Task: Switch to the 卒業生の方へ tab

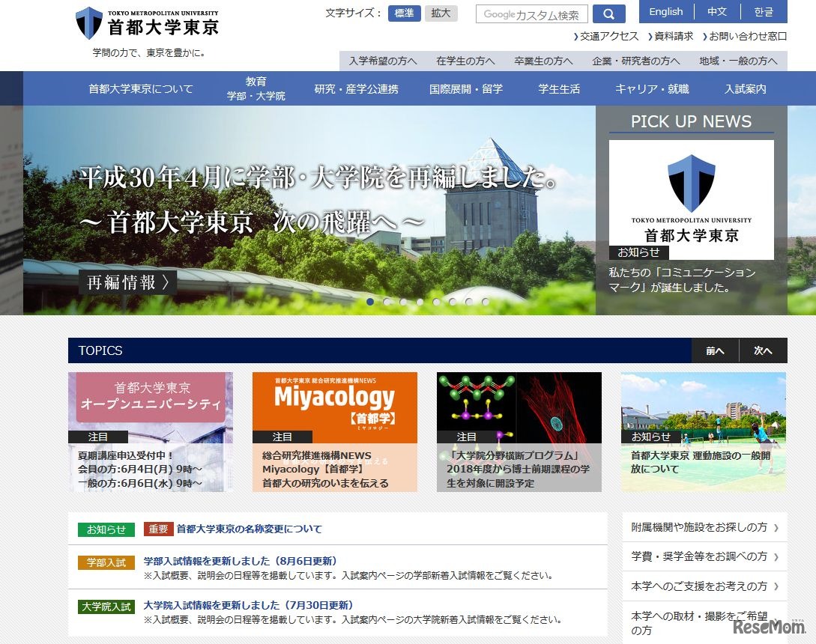Action: [543, 61]
